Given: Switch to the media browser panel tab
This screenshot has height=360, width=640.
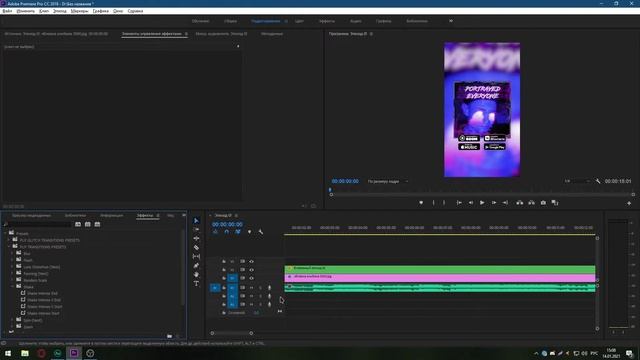Looking at the screenshot, I should tap(31, 215).
